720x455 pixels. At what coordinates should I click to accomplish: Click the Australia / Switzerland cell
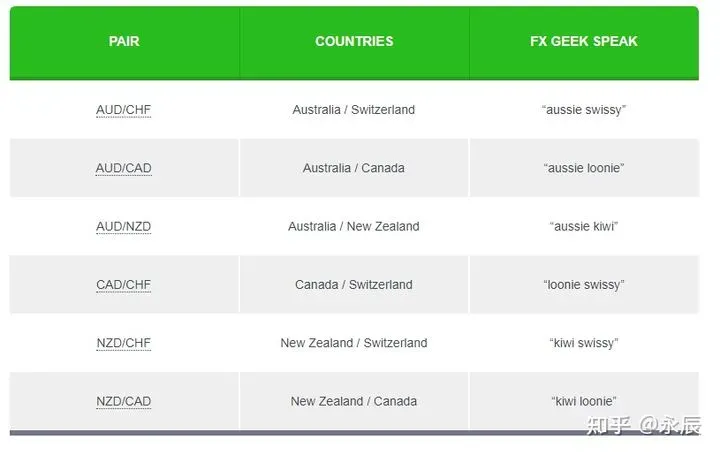pos(354,110)
